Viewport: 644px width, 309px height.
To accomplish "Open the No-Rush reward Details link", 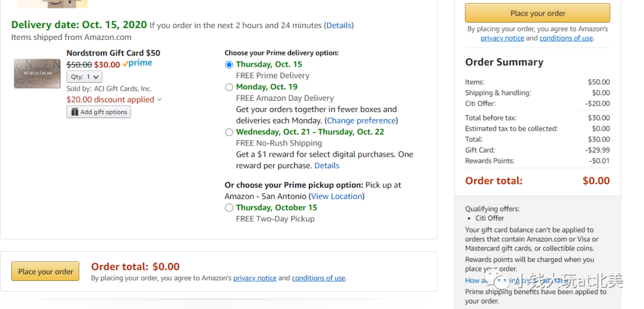I will click(x=327, y=166).
